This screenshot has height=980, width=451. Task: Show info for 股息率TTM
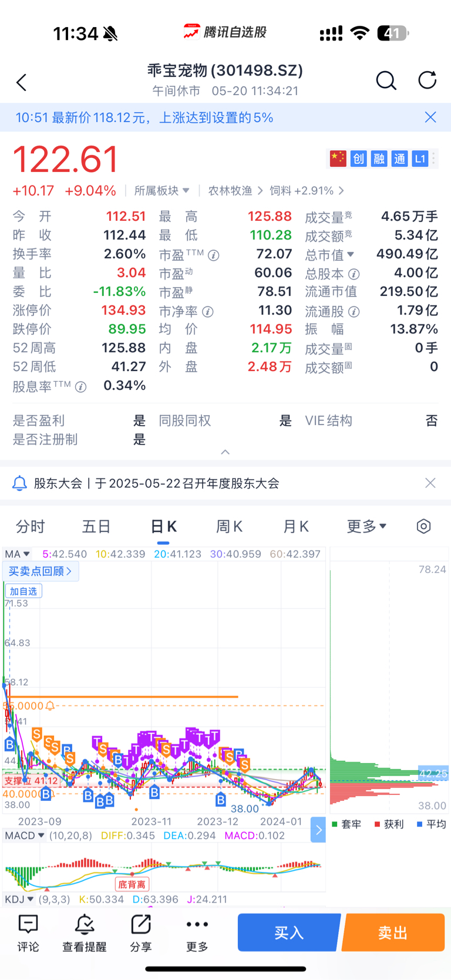[x=81, y=387]
